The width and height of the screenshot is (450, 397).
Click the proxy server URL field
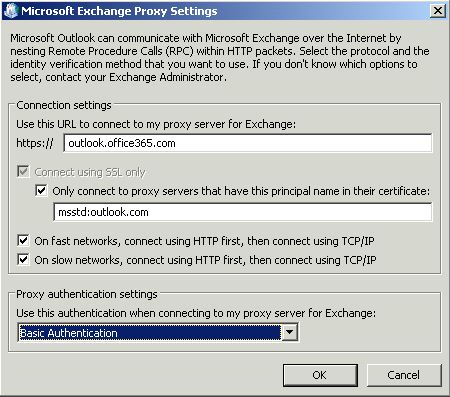(x=248, y=143)
